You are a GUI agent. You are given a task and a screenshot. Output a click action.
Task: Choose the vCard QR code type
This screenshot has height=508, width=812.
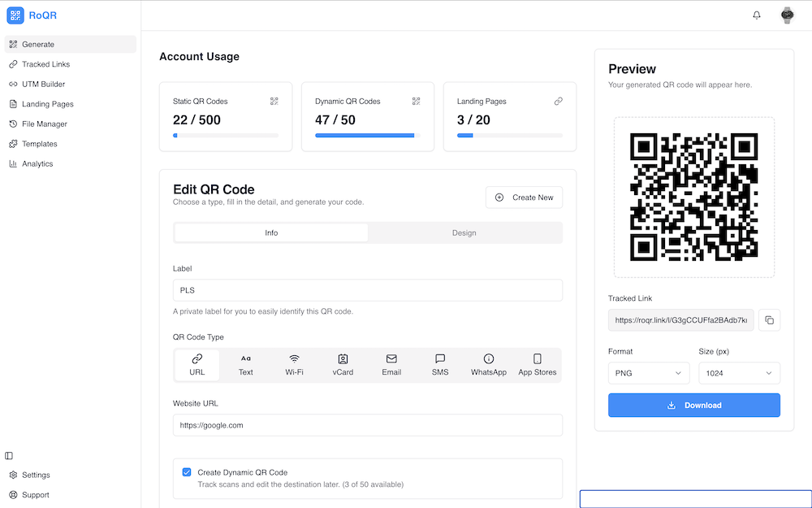click(343, 365)
